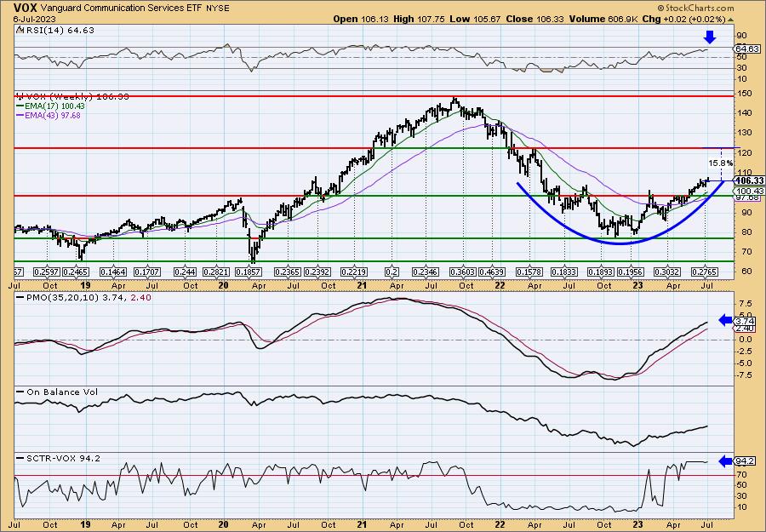Click the EMA(17) 100.43 legend text
Viewport: 766px width, 532px height.
[x=54, y=106]
